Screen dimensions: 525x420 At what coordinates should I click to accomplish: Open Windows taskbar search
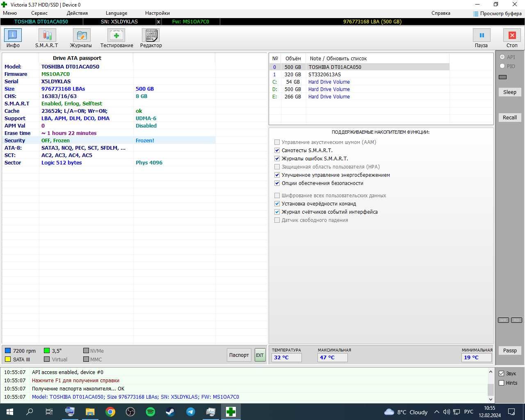(30, 412)
